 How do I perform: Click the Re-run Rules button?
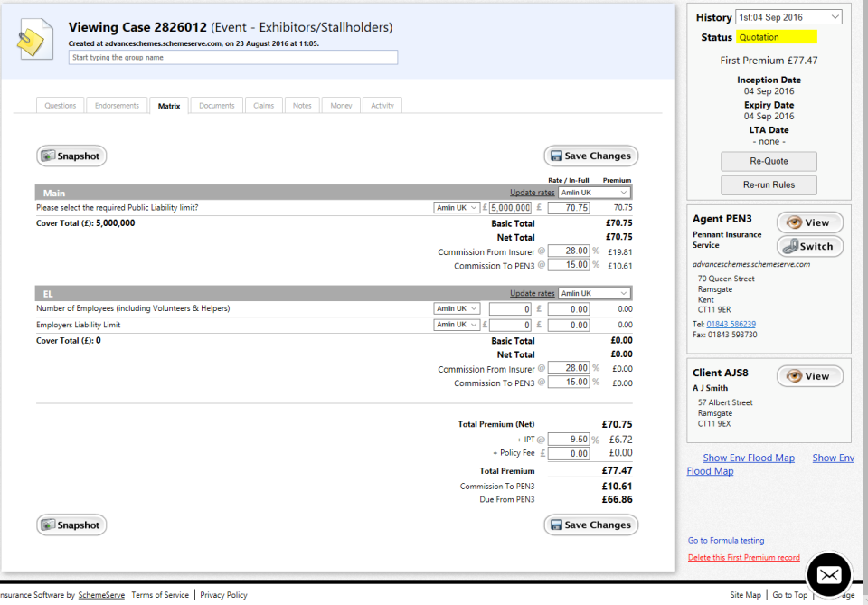tap(769, 184)
